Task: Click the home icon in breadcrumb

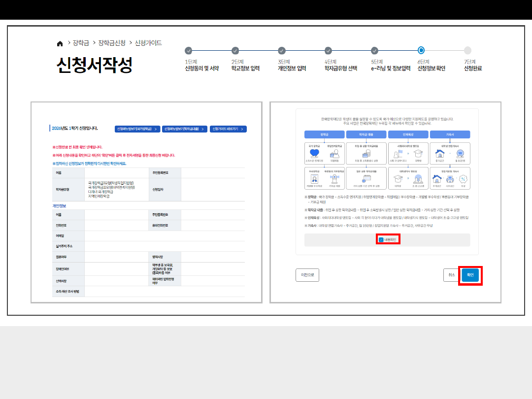Action: (x=60, y=43)
